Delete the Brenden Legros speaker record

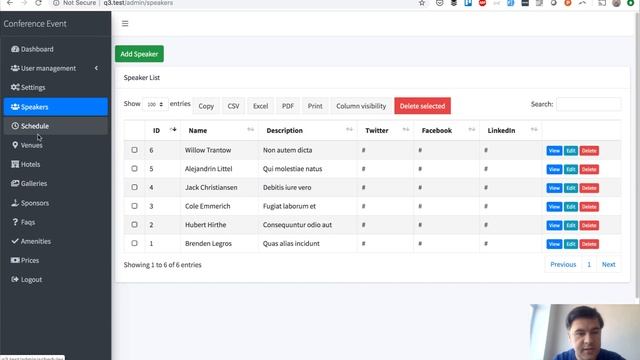point(589,244)
